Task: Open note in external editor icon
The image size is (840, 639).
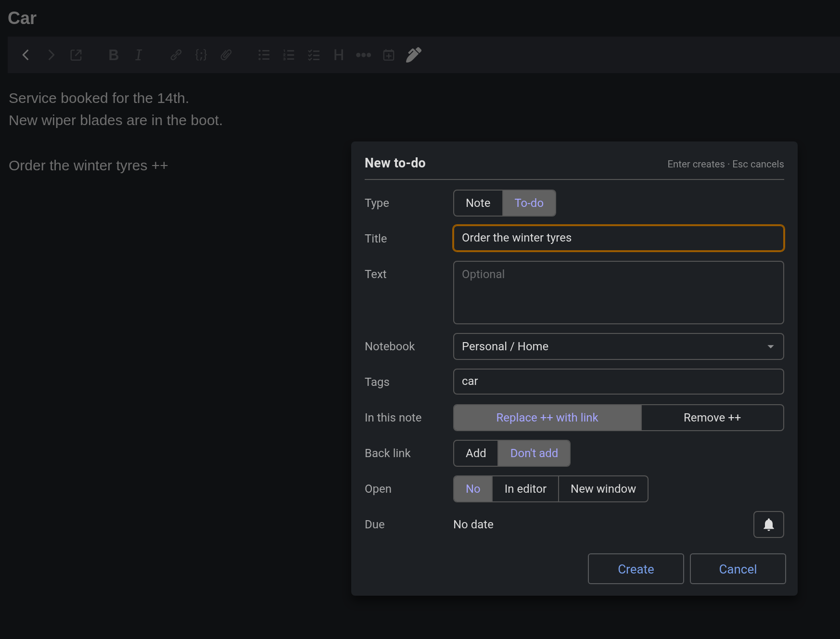Action: 76,55
